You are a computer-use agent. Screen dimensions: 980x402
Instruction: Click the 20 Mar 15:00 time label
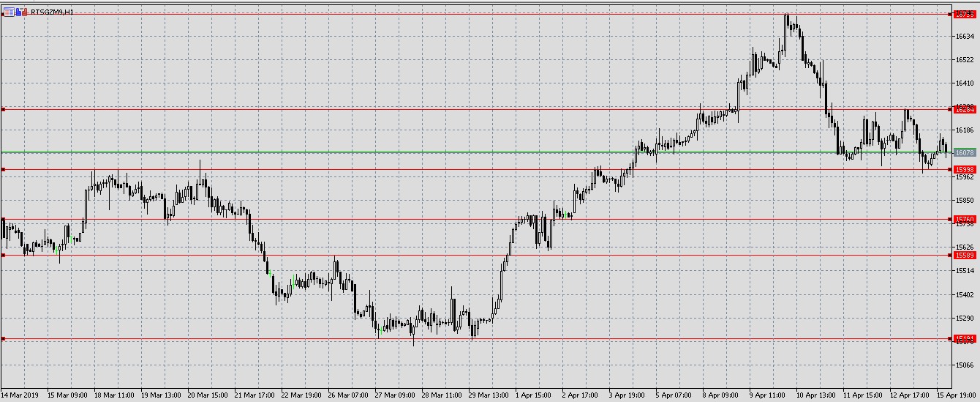coord(208,395)
